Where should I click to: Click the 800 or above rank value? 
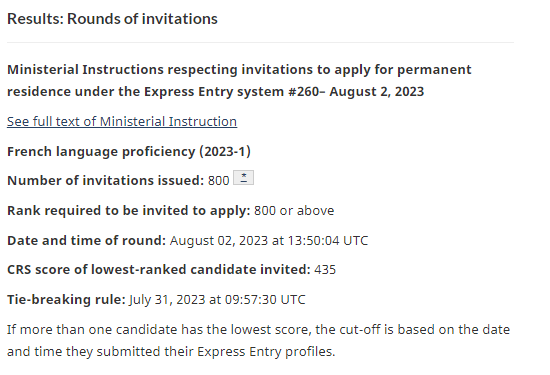click(x=294, y=211)
